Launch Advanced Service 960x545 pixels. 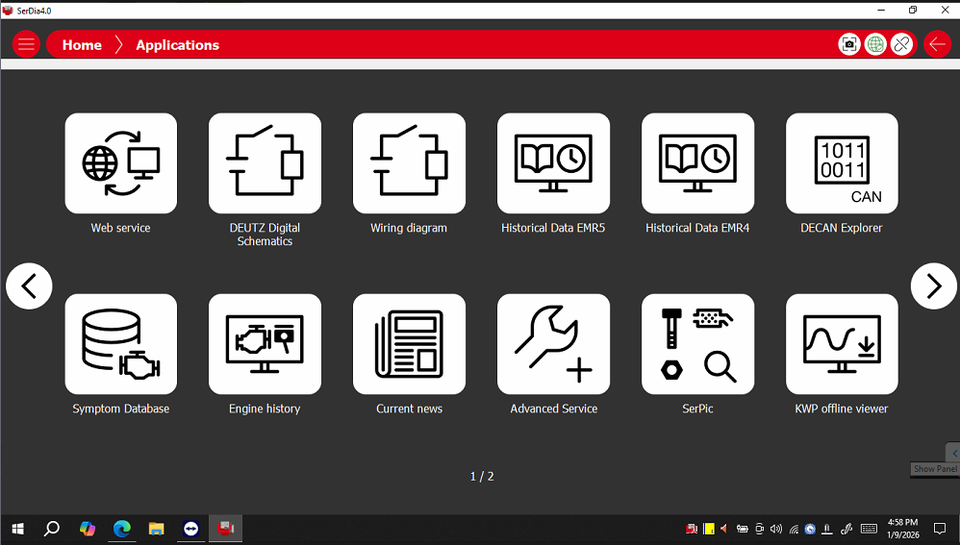point(553,344)
